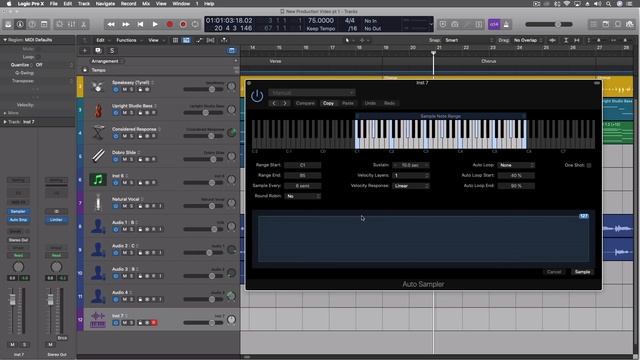This screenshot has height=360, width=640.
Task: Click the duplicate track button
Action: [98, 51]
